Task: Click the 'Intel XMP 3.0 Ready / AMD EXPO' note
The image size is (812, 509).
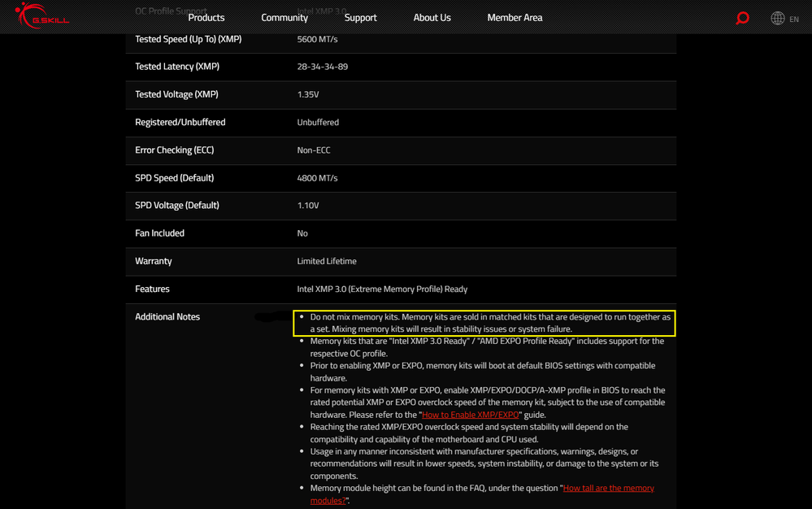Action: click(487, 347)
